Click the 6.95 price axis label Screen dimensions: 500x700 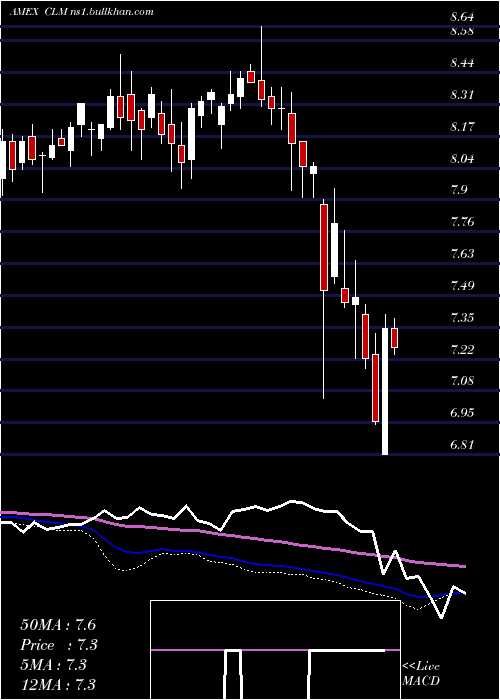pos(462,413)
